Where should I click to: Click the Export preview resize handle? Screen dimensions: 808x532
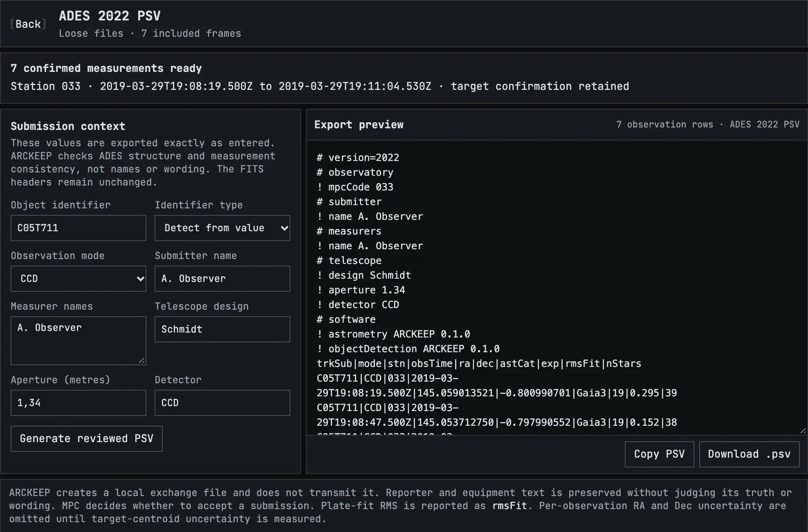point(803,431)
